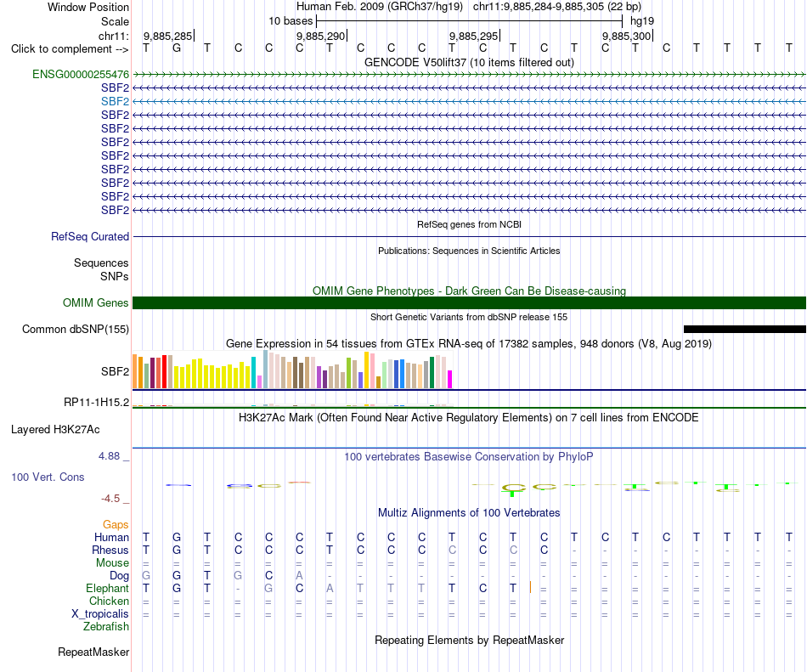The image size is (807, 672).
Task: Click 'Click to complement -->' to complement bases
Action: tap(70, 49)
